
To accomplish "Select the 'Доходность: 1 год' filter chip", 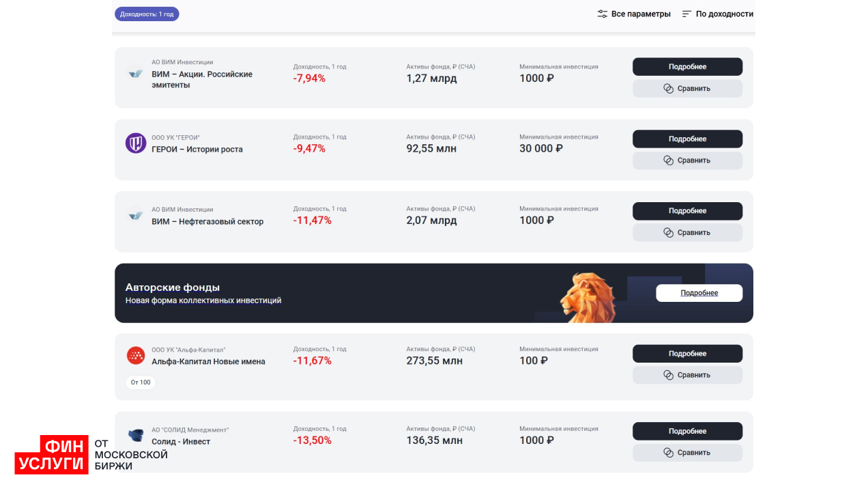I will [x=147, y=14].
